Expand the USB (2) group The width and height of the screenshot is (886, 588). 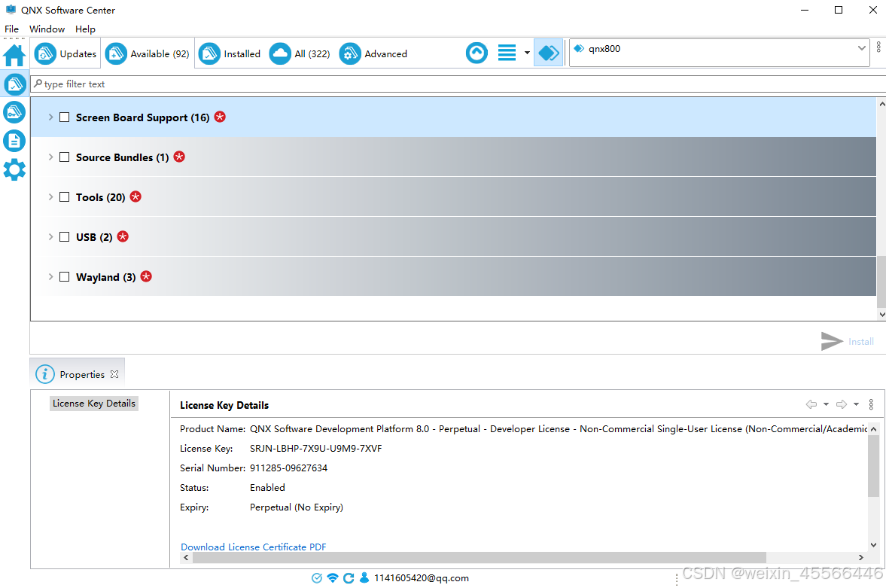[51, 236]
